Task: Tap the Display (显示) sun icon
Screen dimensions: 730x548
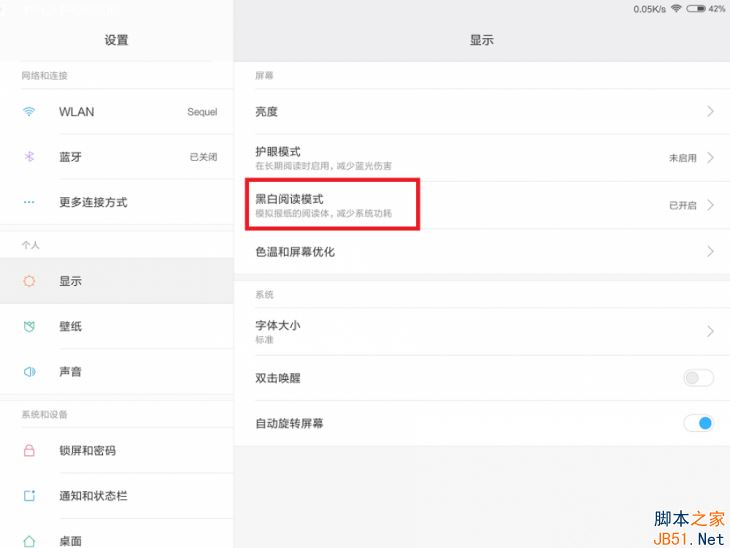Action: click(x=30, y=281)
